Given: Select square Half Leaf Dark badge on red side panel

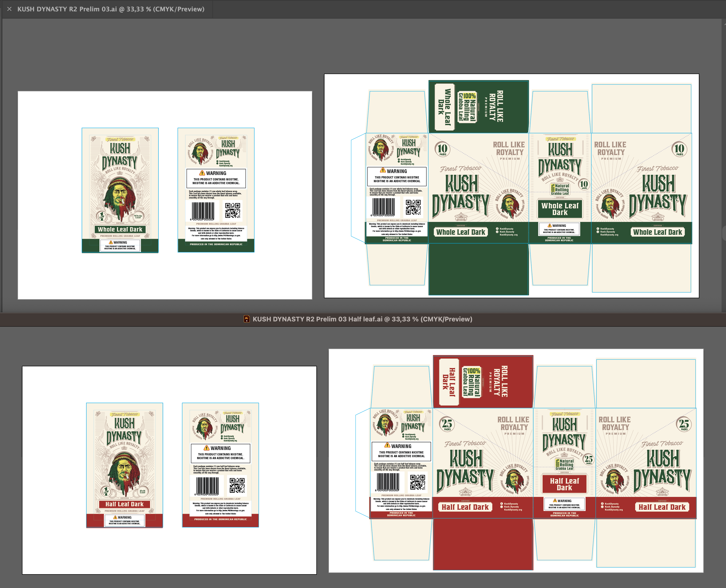Looking at the screenshot, I should pyautogui.click(x=564, y=484).
